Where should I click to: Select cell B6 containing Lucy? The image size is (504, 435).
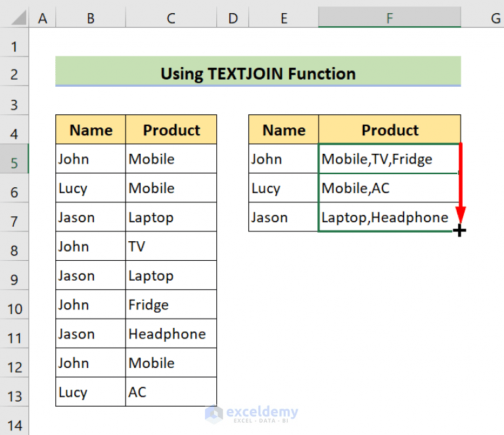click(91, 188)
